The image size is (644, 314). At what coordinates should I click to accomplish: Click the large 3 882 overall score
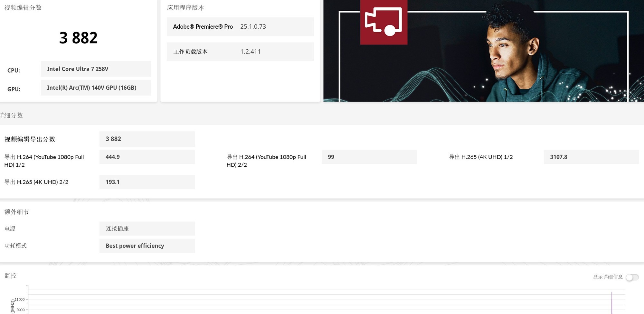click(x=78, y=38)
